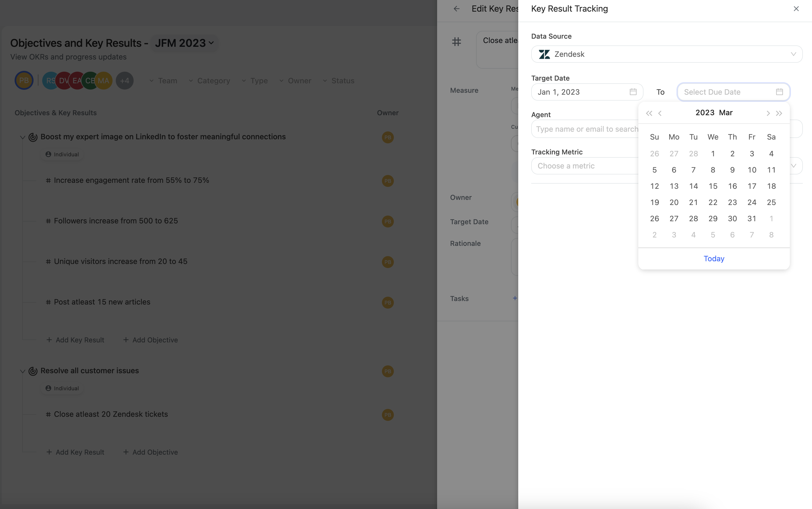The image size is (812, 509).
Task: Collapse the Boost my expert image objective
Action: pos(22,137)
